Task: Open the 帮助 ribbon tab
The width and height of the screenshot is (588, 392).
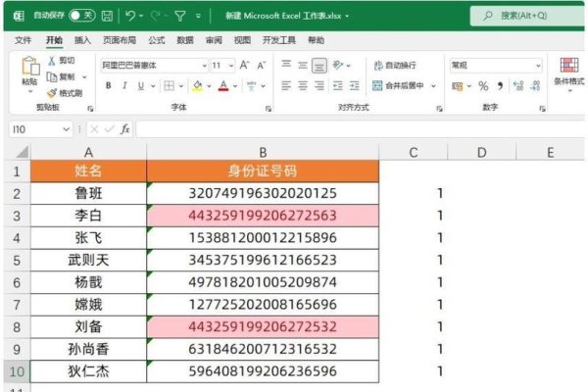Action: click(x=317, y=40)
